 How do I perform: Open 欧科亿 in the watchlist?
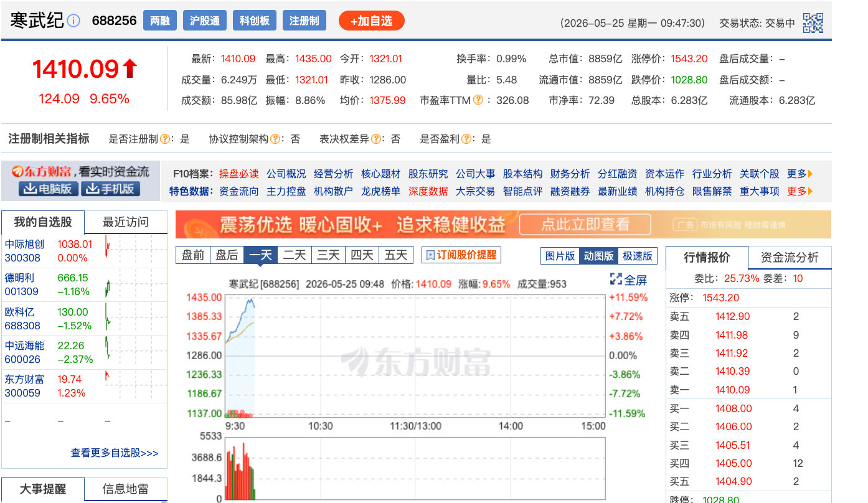[x=19, y=312]
